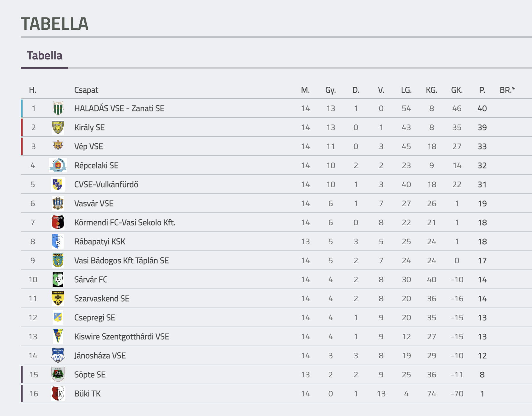The height and width of the screenshot is (416, 532).
Task: Open the Sárvár FC green logo
Action: (58, 279)
